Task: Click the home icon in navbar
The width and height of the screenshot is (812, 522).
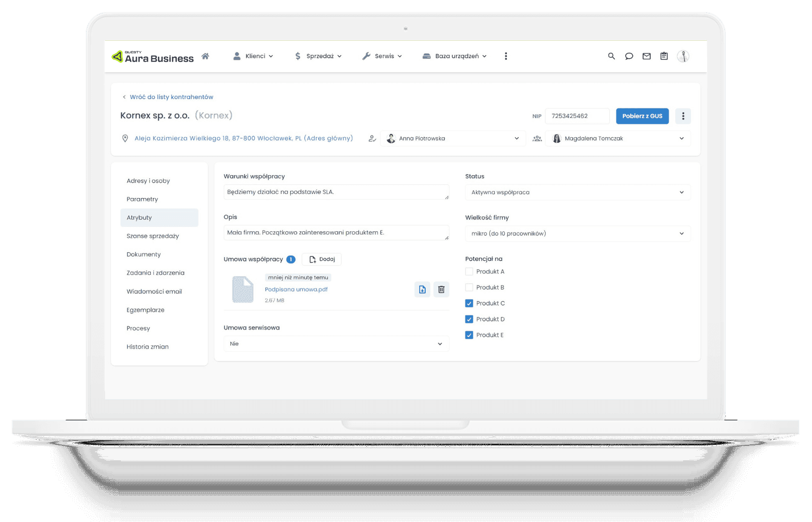Action: point(205,56)
